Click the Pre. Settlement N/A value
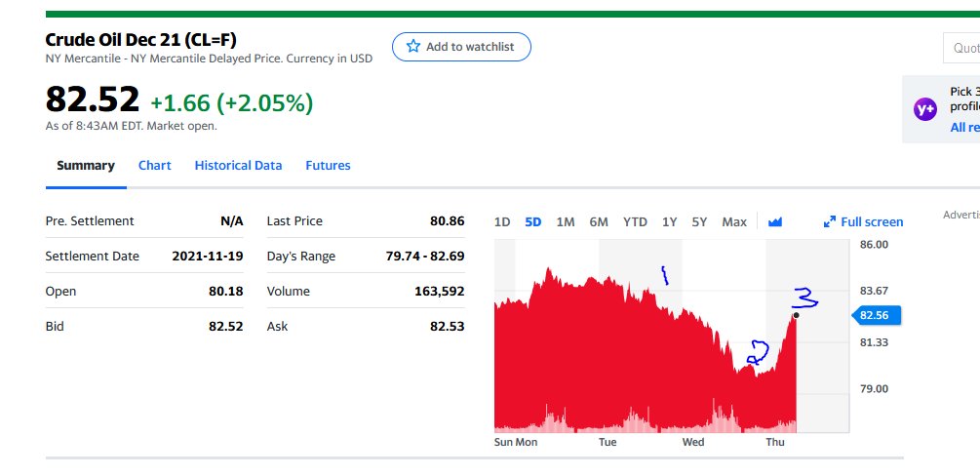The height and width of the screenshot is (476, 980). tap(232, 221)
